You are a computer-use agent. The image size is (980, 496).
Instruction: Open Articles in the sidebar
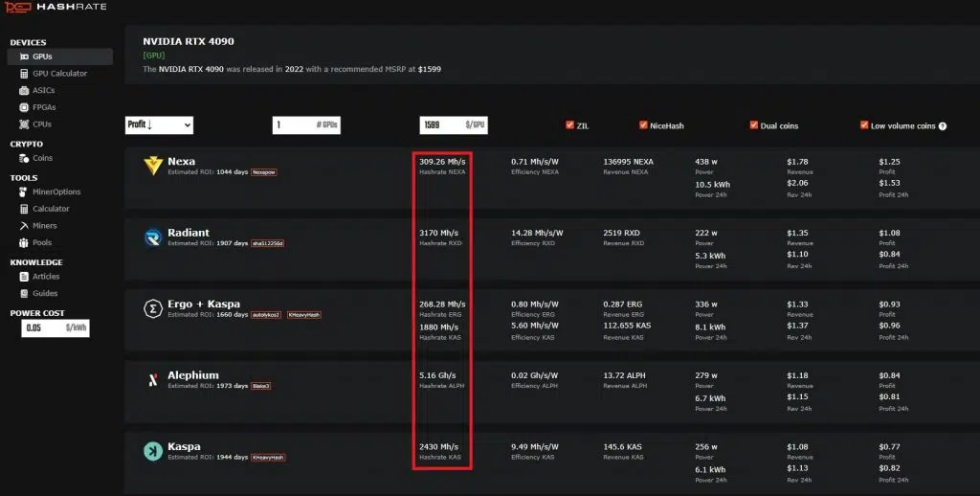[x=46, y=277]
